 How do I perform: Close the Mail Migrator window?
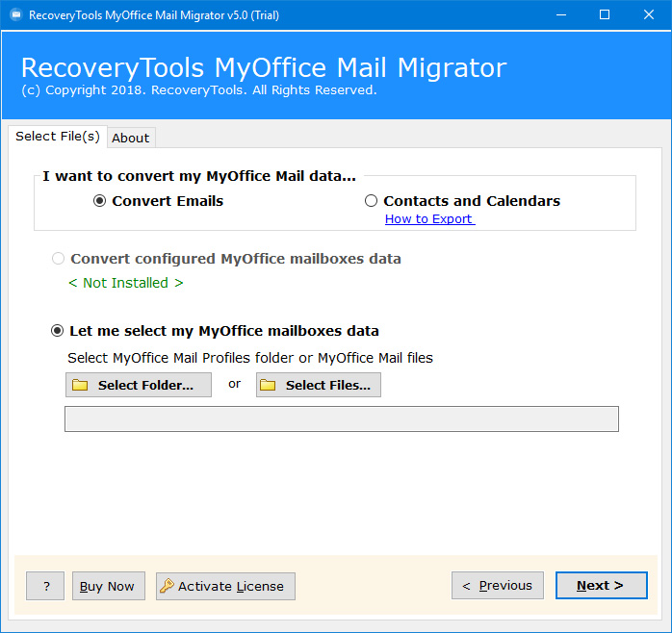[649, 15]
